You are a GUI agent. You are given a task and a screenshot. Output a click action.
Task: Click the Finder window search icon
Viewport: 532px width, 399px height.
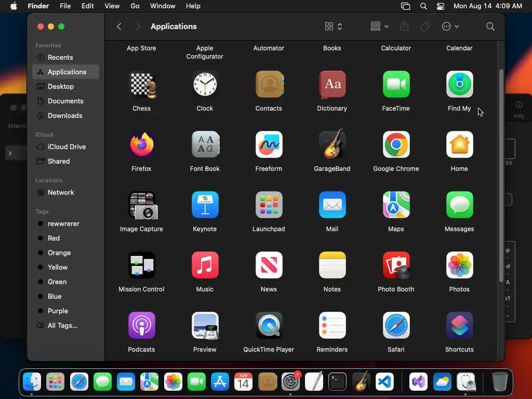490,26
